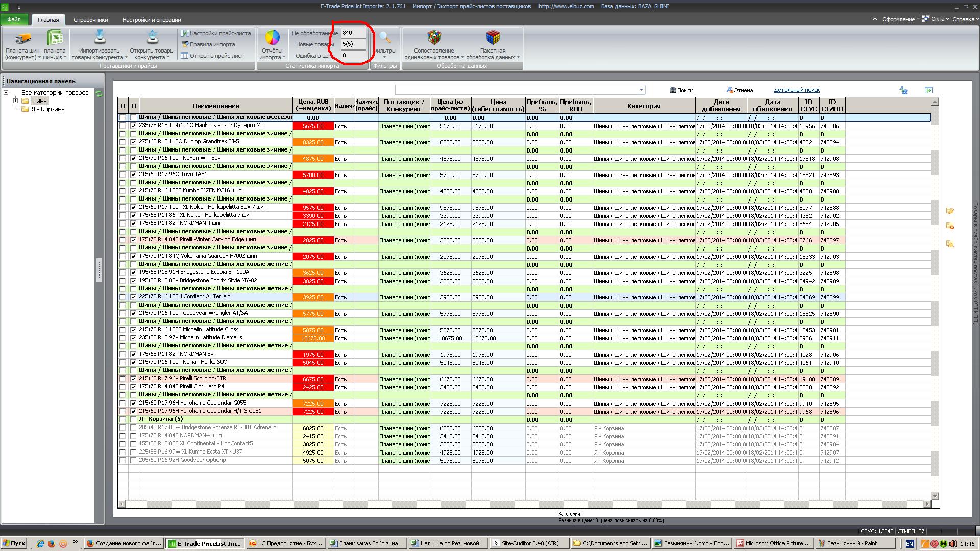Check the Н box for Hankook RT-03 Dynapro MT
The height and width of the screenshot is (551, 980).
(x=133, y=126)
